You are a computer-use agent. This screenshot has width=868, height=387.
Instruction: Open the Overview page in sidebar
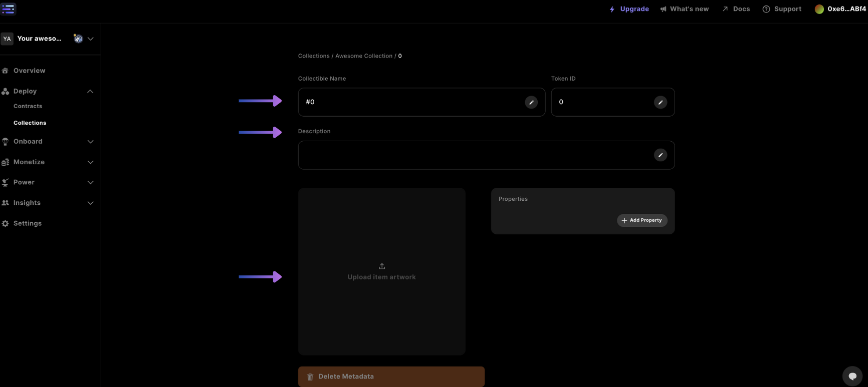point(29,71)
